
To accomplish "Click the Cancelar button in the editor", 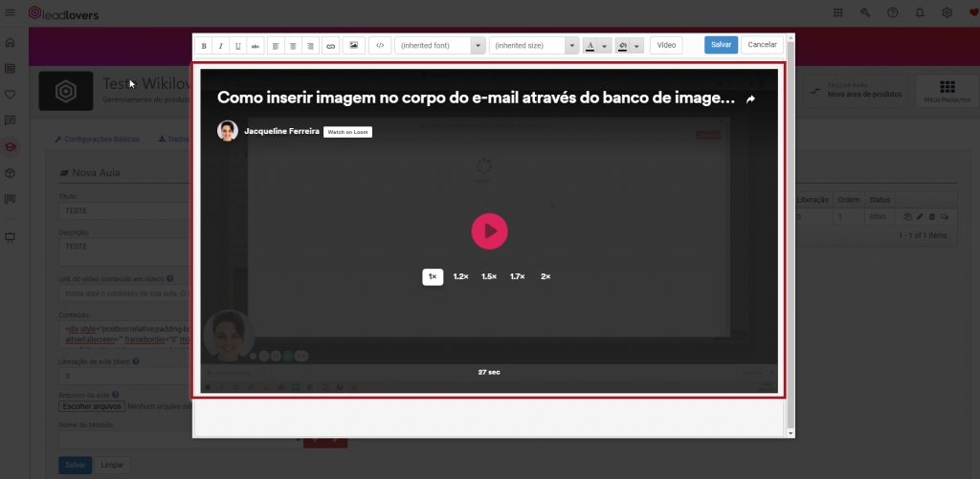I will point(762,45).
